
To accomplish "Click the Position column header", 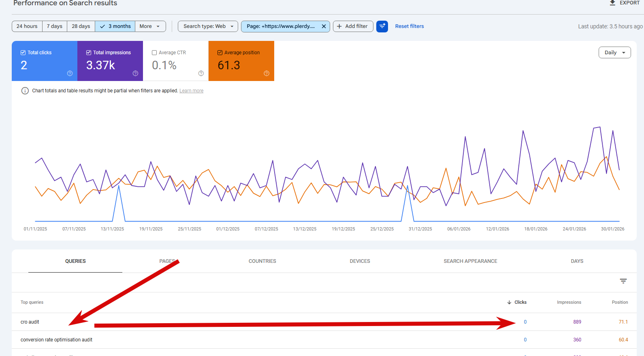I will click(x=620, y=302).
